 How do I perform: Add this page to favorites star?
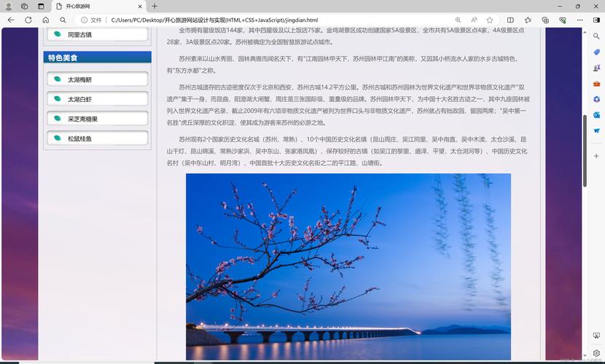tap(490, 20)
